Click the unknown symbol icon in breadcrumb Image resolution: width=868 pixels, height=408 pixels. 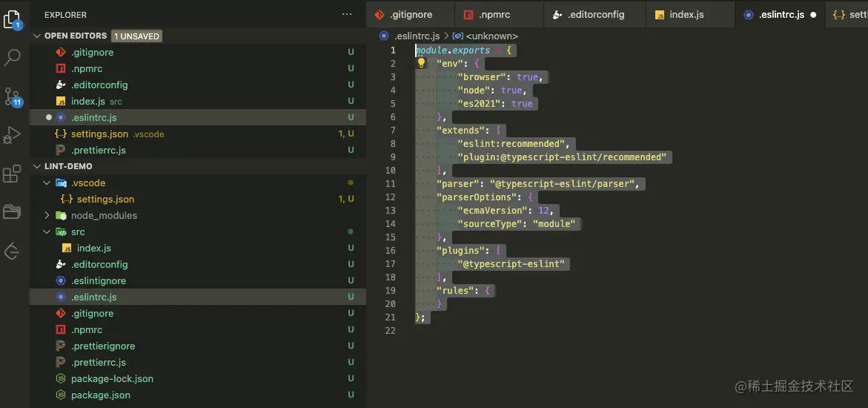pos(458,36)
